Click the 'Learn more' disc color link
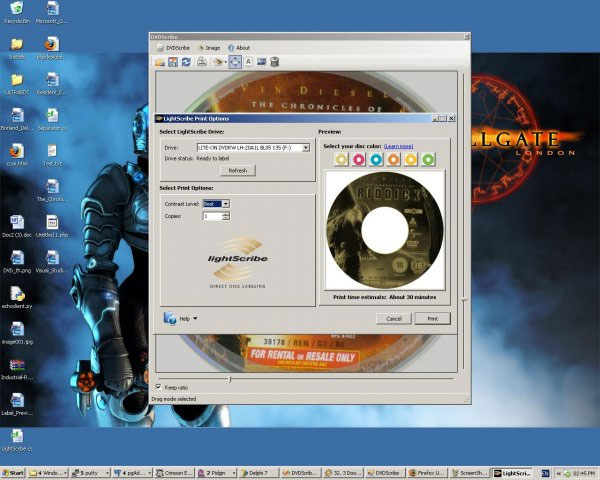This screenshot has height=480, width=600. tap(399, 146)
